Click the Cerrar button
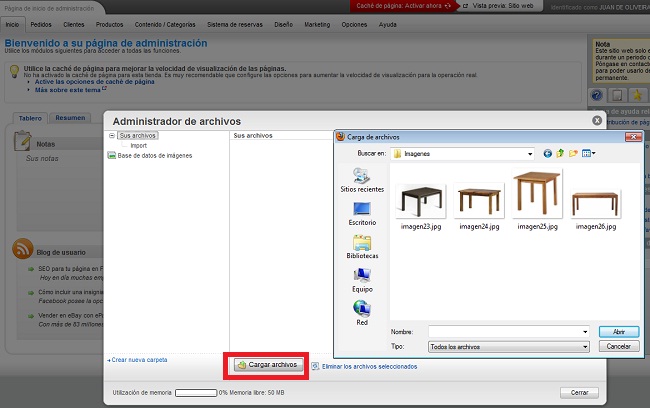Image resolution: width=650 pixels, height=408 pixels. tap(579, 393)
